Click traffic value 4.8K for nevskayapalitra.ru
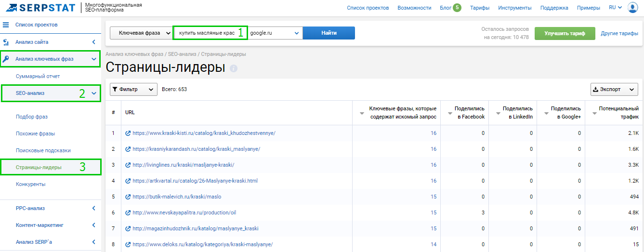Screen dimensions: 644x252 coord(633,212)
